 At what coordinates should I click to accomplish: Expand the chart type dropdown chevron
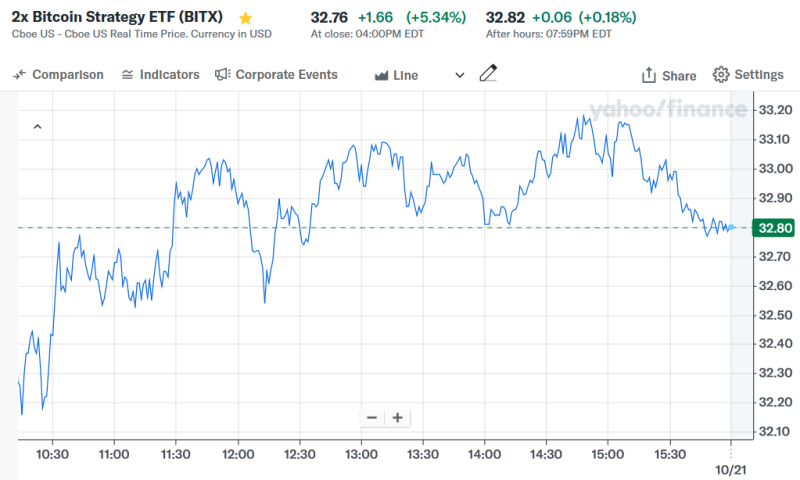(x=460, y=75)
